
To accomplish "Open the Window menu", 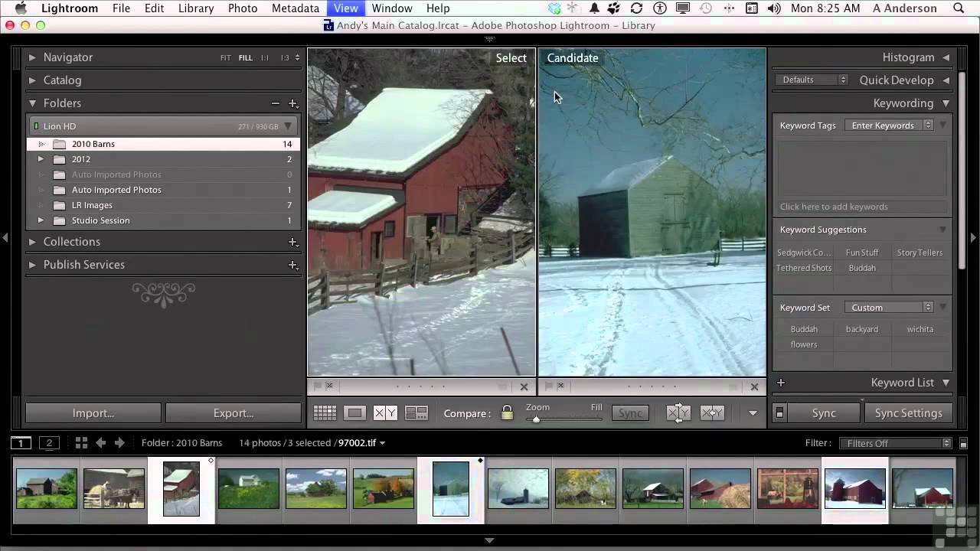I will click(392, 8).
